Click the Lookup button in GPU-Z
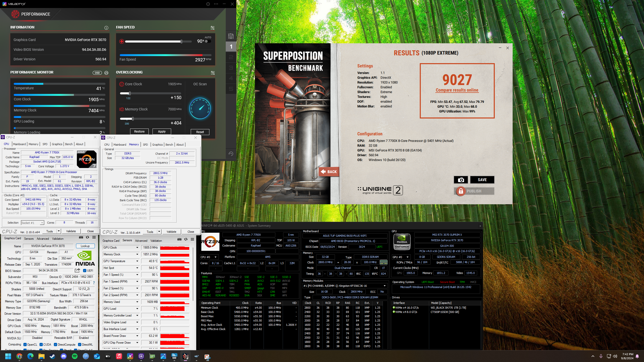 point(85,246)
